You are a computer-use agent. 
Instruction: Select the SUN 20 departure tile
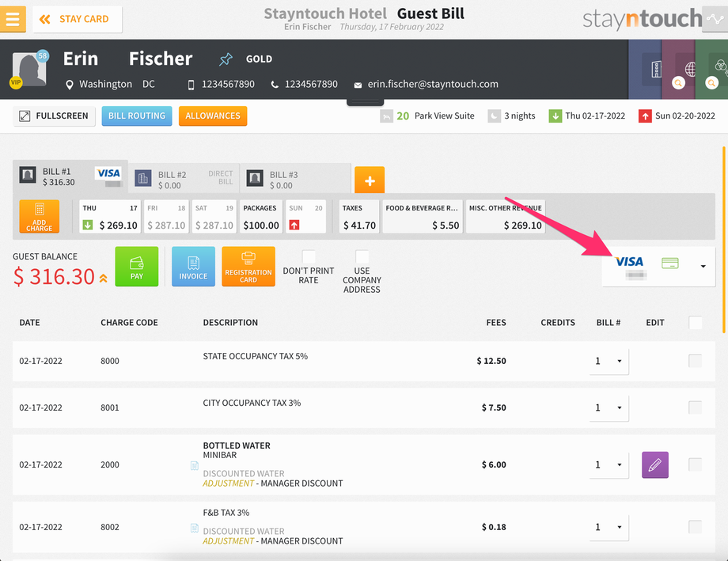click(305, 217)
